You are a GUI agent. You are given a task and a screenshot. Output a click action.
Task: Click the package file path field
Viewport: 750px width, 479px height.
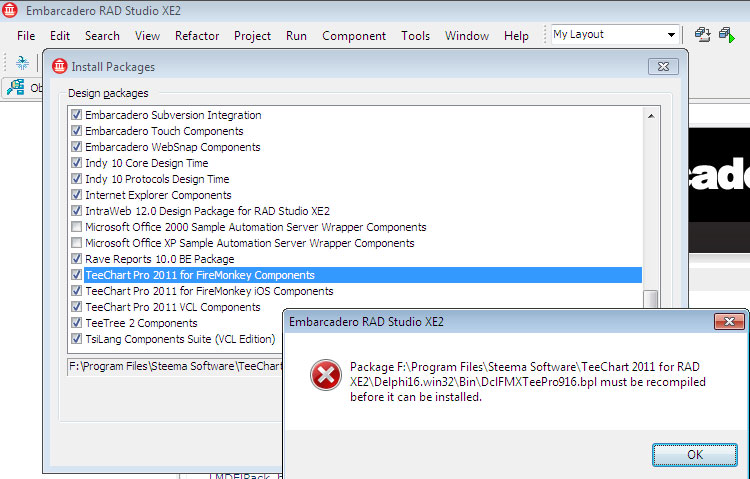click(x=175, y=367)
